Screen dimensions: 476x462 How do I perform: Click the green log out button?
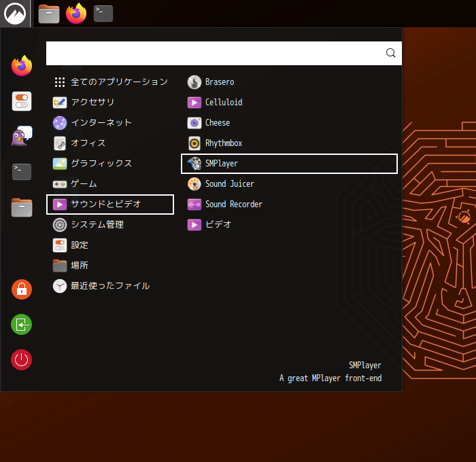point(22,325)
